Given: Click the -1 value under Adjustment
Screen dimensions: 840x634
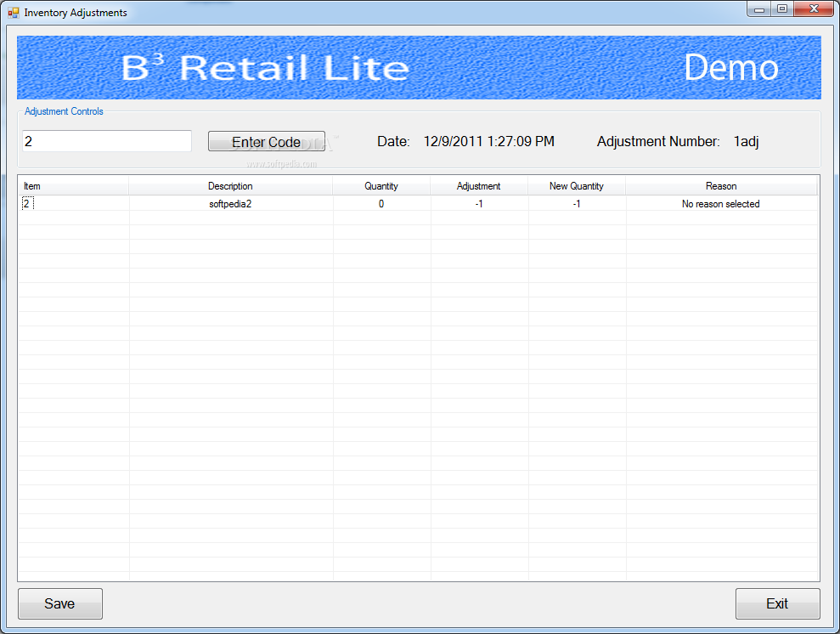Looking at the screenshot, I should click(479, 204).
